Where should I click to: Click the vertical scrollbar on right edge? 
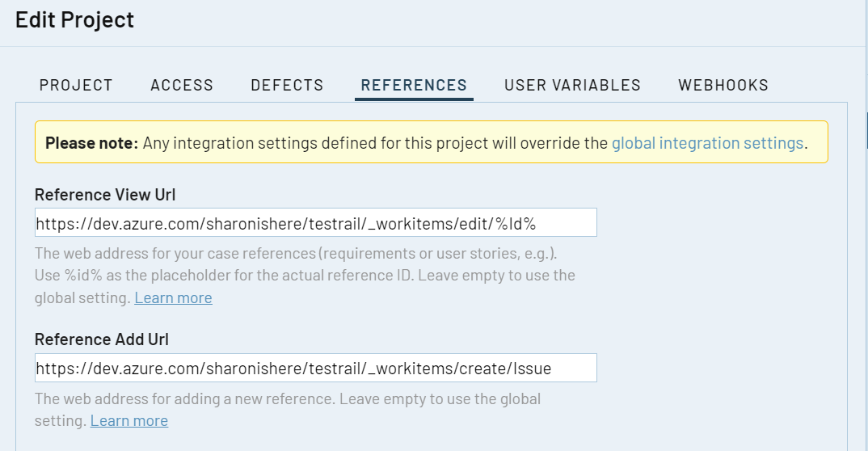866,129
